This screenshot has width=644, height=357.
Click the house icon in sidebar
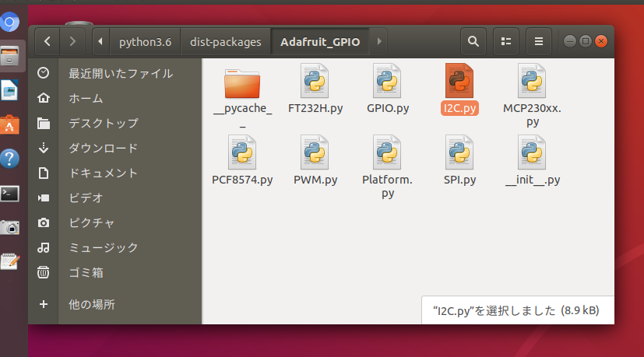point(43,98)
